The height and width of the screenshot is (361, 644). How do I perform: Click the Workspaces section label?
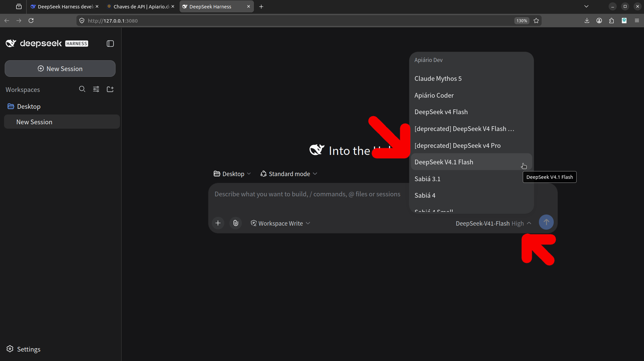[23, 90]
